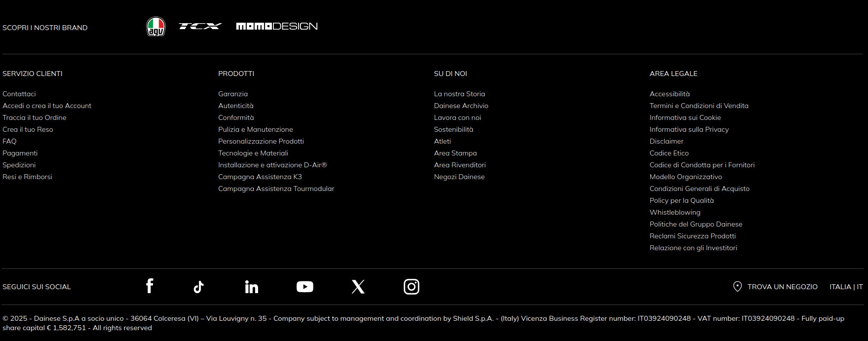The width and height of the screenshot is (868, 341).
Task: Open Dainese Facebook page icon
Action: click(x=150, y=286)
